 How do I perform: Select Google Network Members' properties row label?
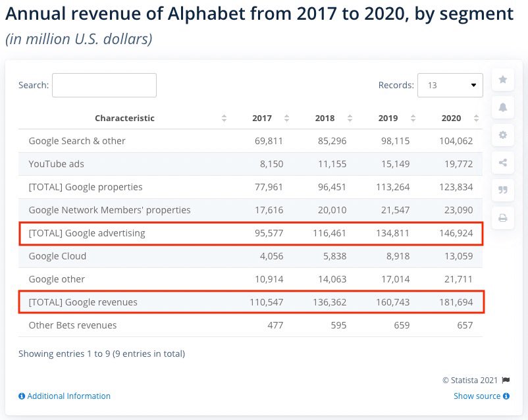tap(109, 210)
